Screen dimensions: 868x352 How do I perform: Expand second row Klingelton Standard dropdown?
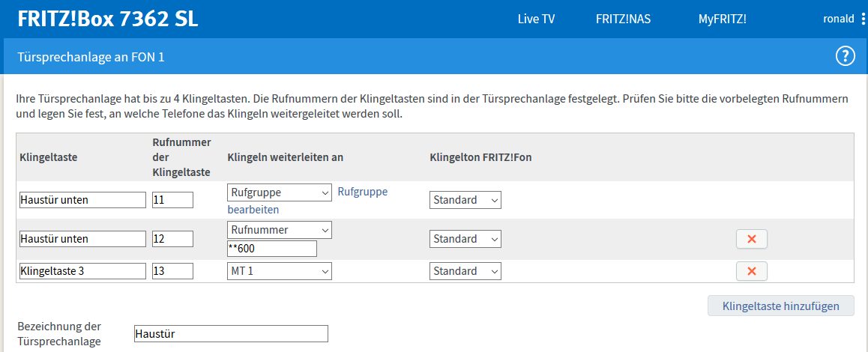pyautogui.click(x=465, y=239)
